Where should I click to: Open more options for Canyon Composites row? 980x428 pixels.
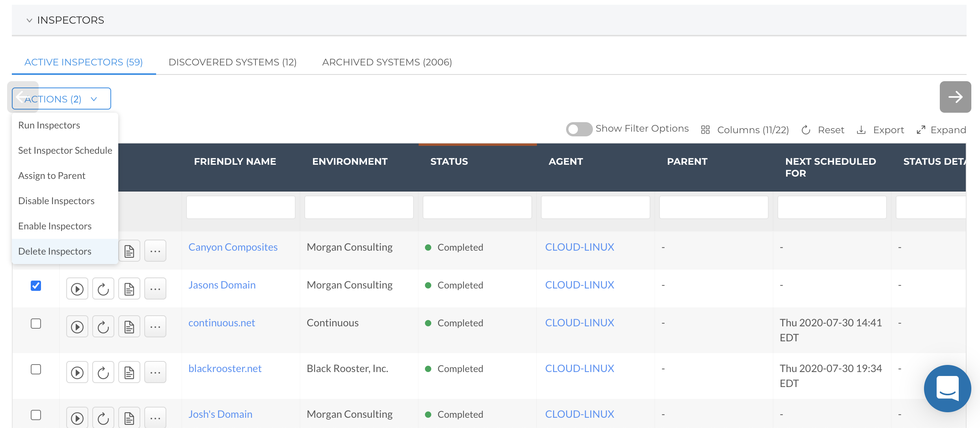pyautogui.click(x=155, y=251)
